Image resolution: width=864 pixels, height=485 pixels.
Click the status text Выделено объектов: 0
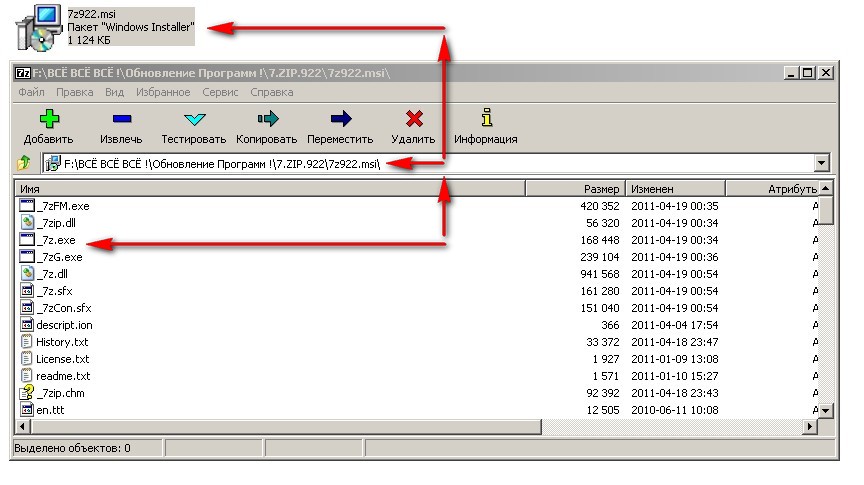[x=72, y=448]
